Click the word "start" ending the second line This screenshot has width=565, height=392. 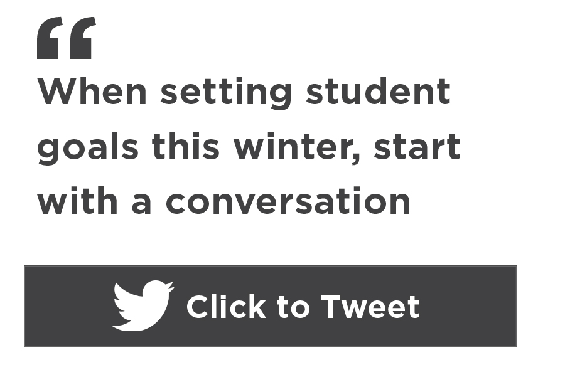coord(417,147)
